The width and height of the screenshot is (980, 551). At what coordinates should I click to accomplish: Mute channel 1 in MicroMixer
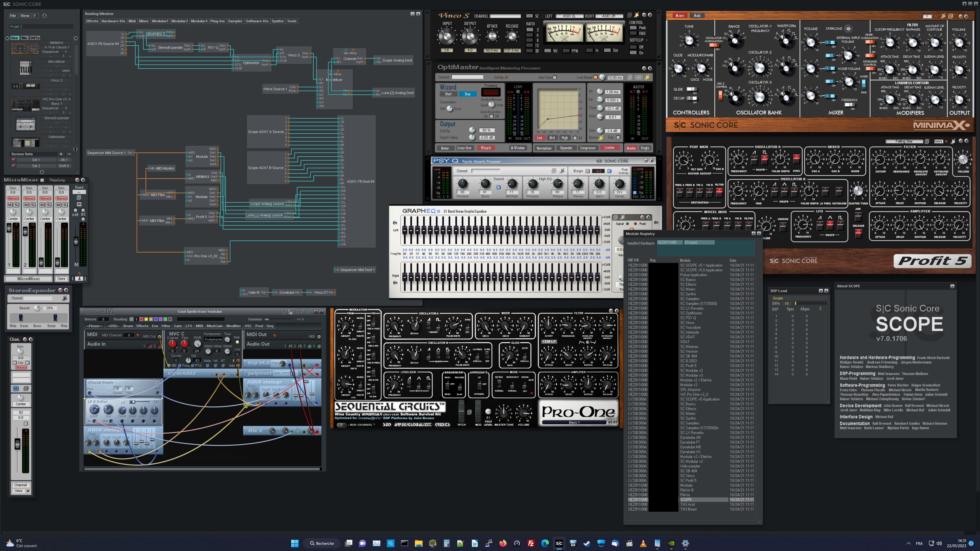pyautogui.click(x=10, y=205)
